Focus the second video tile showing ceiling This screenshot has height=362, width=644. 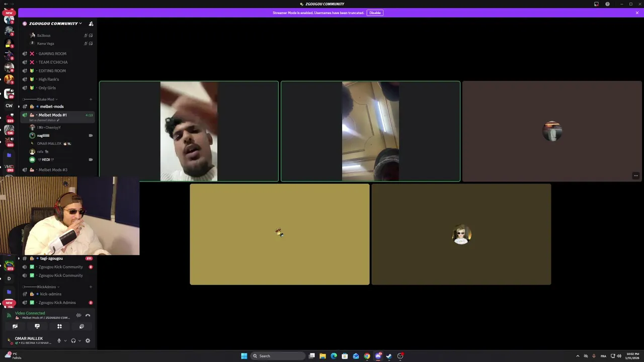click(x=370, y=131)
